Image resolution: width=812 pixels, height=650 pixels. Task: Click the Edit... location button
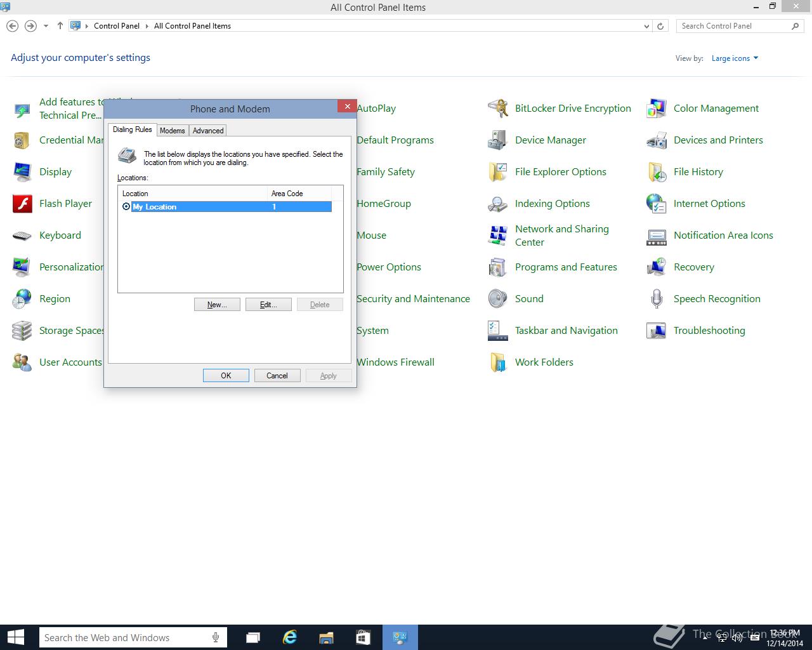click(x=268, y=305)
